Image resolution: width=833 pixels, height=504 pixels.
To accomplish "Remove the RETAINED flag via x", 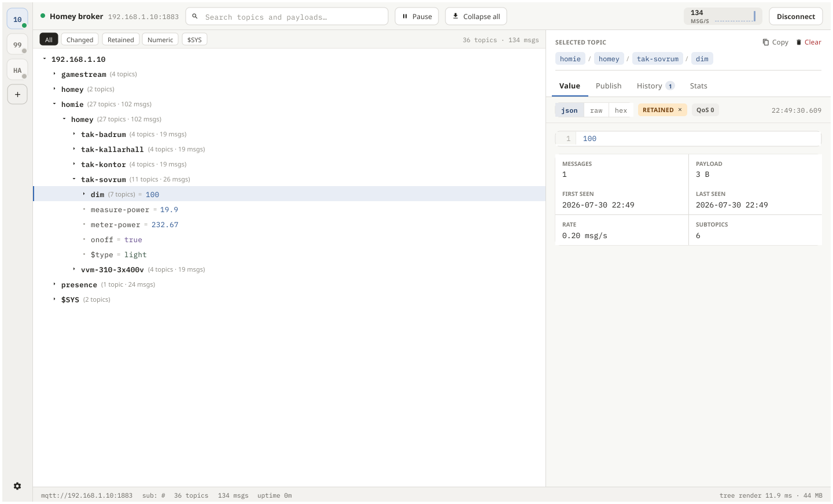I will [x=680, y=110].
